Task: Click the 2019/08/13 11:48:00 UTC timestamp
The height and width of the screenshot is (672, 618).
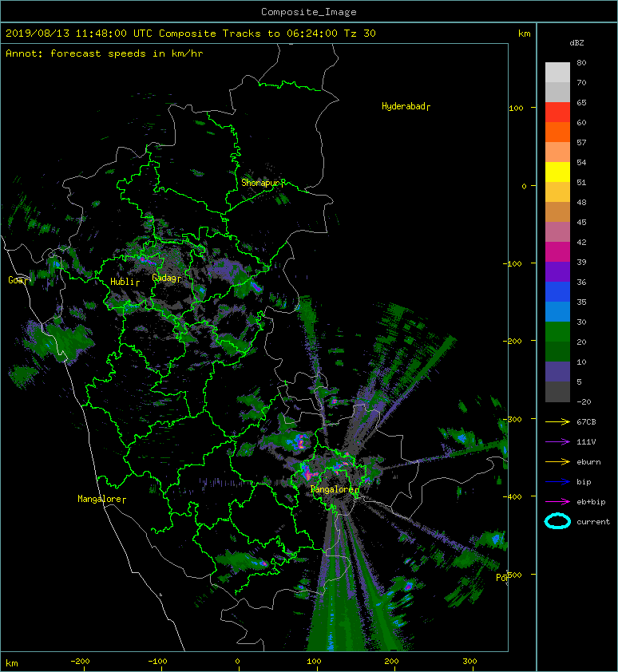Action: (x=79, y=34)
